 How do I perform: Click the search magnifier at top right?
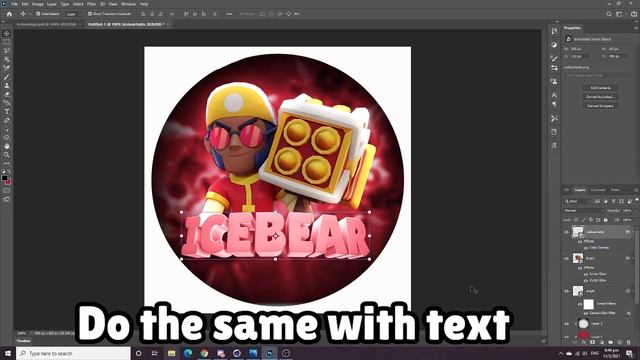[x=609, y=14]
